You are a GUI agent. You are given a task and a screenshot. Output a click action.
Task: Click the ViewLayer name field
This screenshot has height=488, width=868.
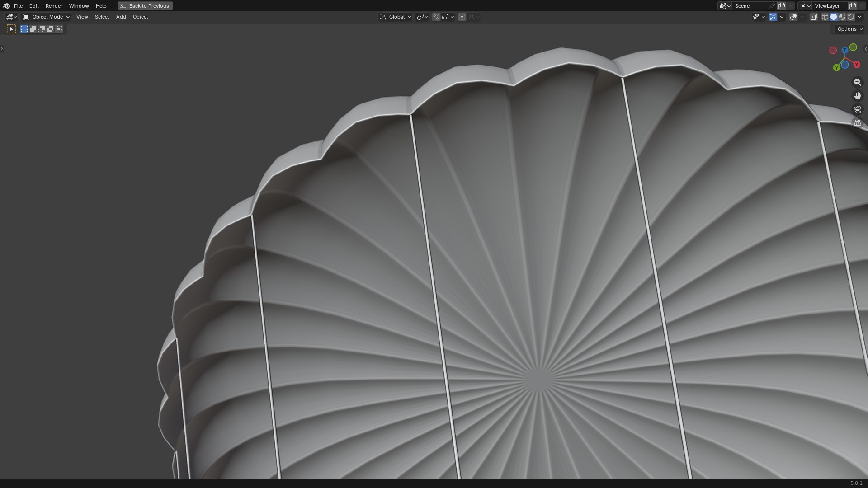[x=830, y=6]
